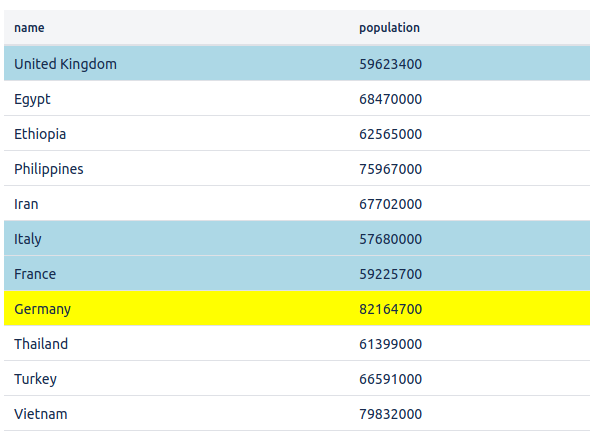The width and height of the screenshot is (596, 435).
Task: Click the Iran row
Action: point(297,204)
